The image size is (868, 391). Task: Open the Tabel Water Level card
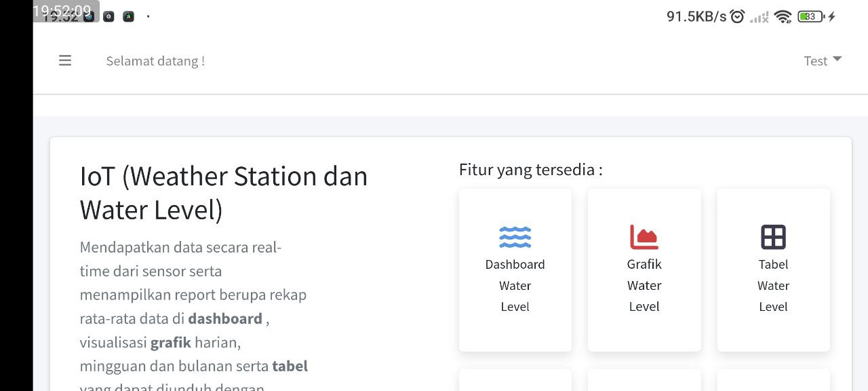(x=773, y=270)
